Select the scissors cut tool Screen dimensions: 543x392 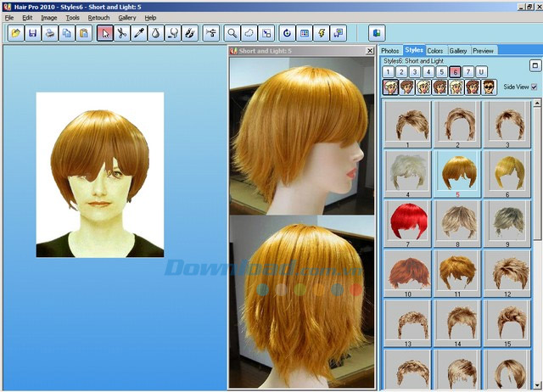[122, 33]
